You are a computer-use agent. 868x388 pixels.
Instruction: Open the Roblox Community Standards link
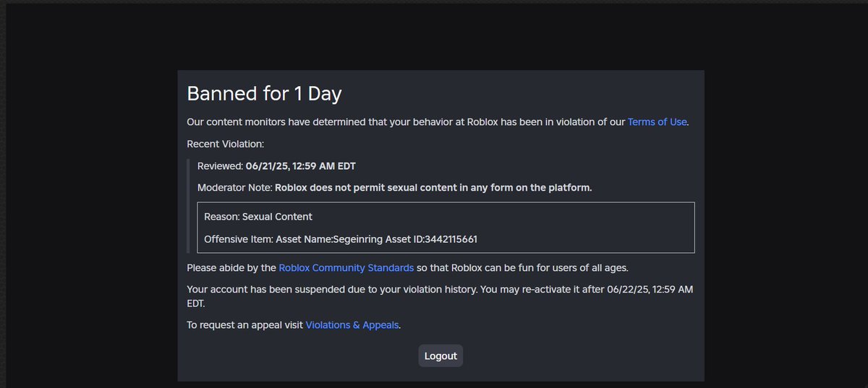[x=346, y=268]
